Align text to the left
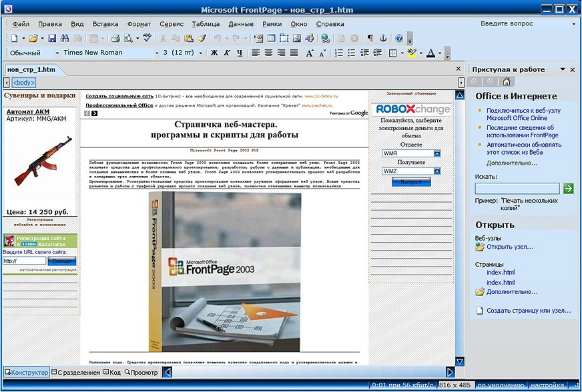 [256, 53]
